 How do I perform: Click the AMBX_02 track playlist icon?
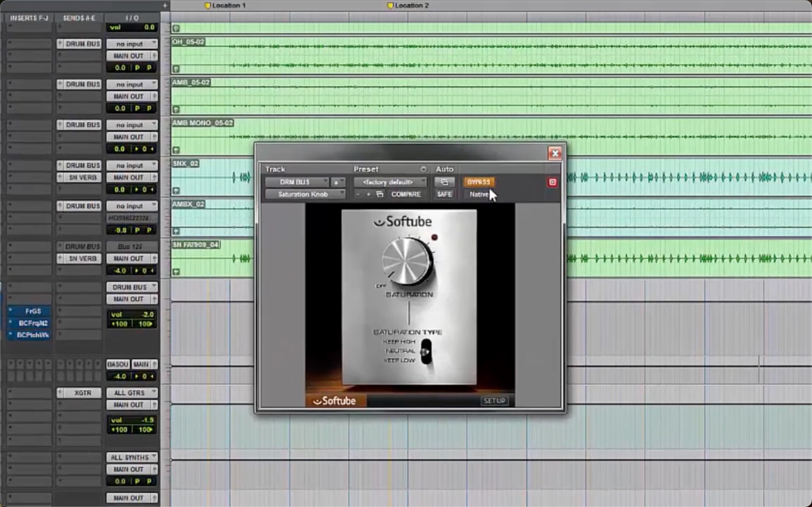coord(176,231)
